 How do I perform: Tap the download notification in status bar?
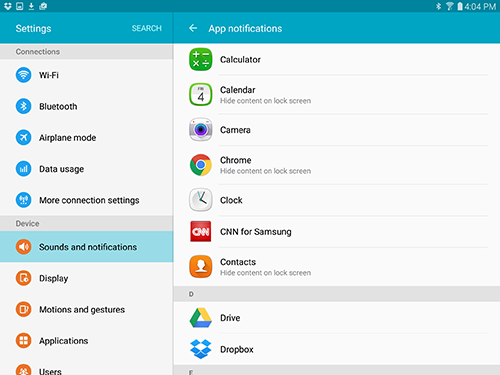click(x=31, y=6)
